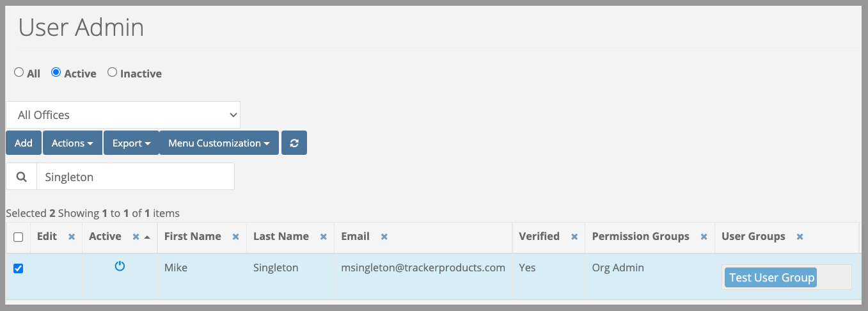Remove the Edit column using its x
The image size is (868, 311).
pyautogui.click(x=72, y=237)
